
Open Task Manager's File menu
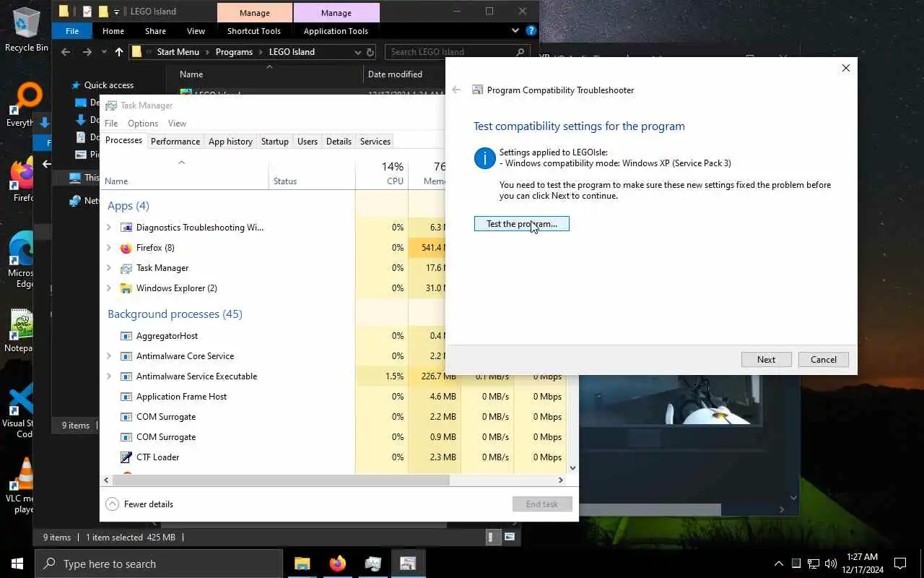tap(111, 124)
